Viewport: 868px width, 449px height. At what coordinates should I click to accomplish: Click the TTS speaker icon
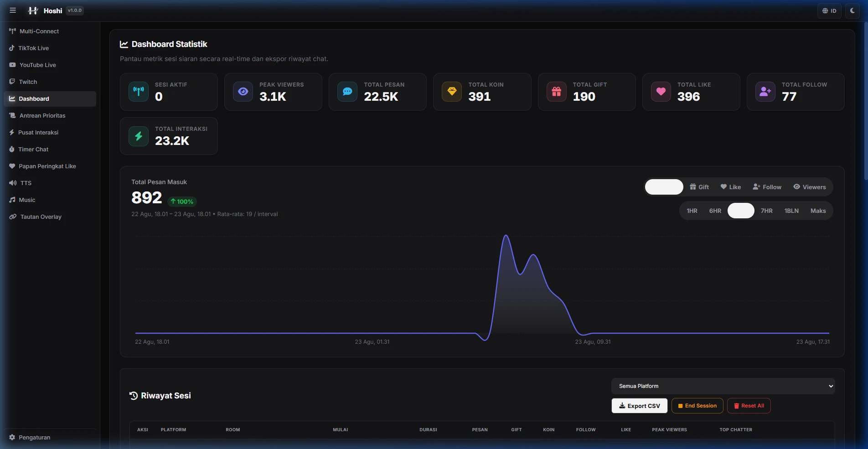coord(13,183)
